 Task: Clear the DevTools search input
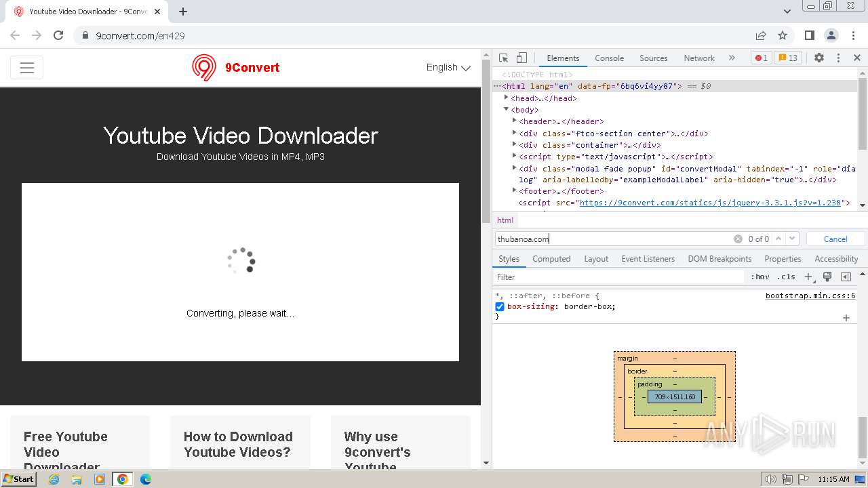click(738, 239)
